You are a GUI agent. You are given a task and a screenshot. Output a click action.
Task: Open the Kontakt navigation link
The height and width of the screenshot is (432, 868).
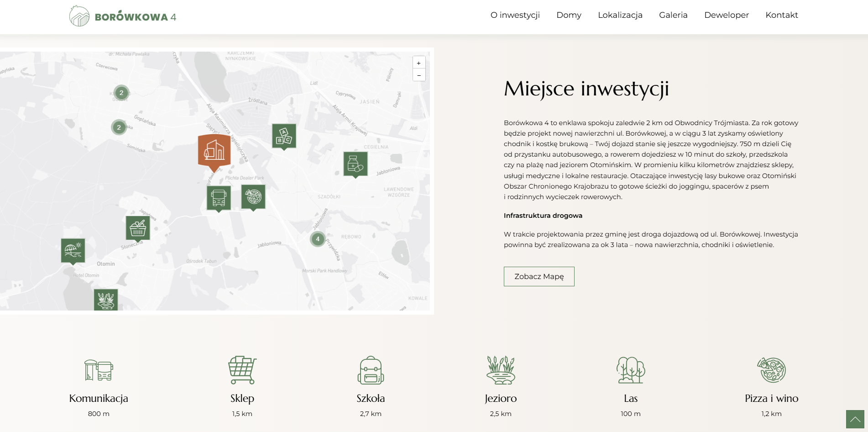tap(782, 15)
